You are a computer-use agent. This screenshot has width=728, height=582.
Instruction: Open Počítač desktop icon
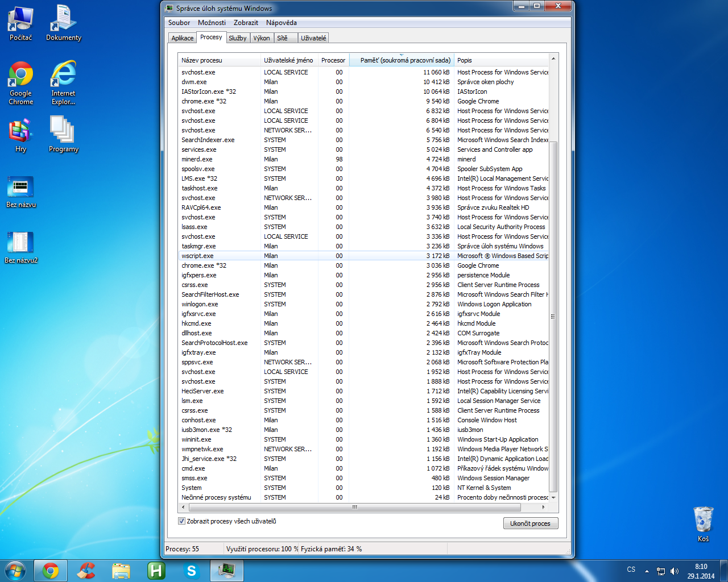(x=20, y=24)
